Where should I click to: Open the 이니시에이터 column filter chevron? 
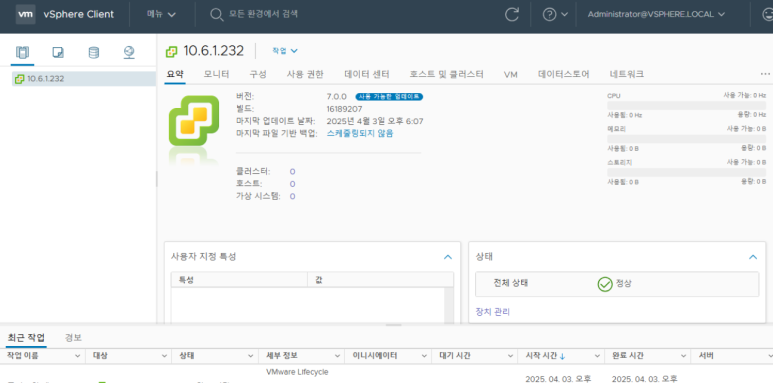(424, 356)
